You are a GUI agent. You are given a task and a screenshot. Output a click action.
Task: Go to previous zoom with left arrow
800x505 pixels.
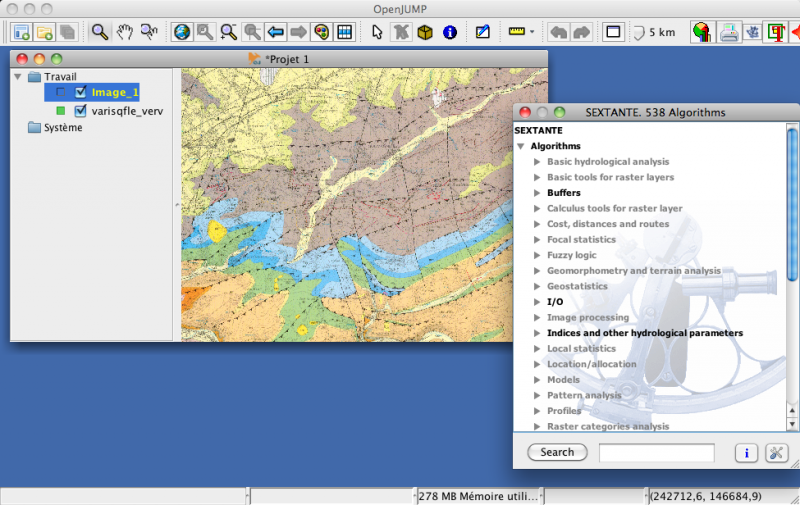276,32
